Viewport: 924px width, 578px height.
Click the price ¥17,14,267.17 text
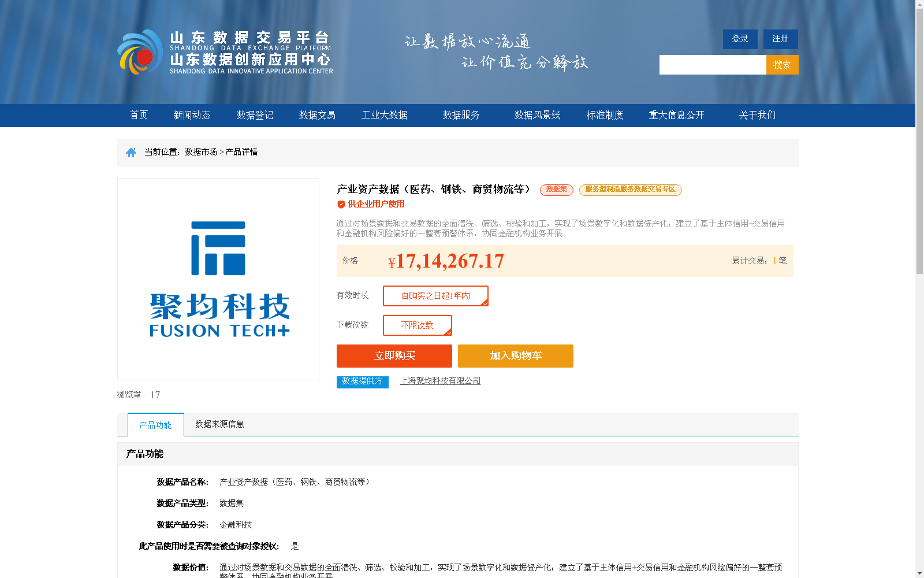tap(446, 261)
